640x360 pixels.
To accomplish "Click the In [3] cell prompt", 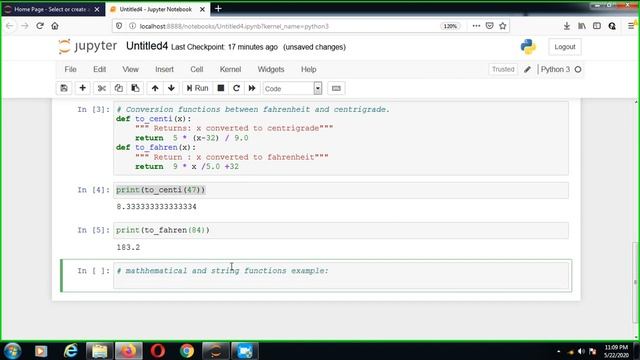I will 93,109.
